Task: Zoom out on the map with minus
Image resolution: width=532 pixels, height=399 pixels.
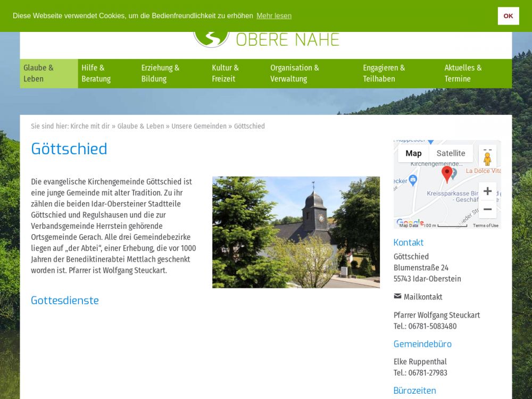Action: 487,209
